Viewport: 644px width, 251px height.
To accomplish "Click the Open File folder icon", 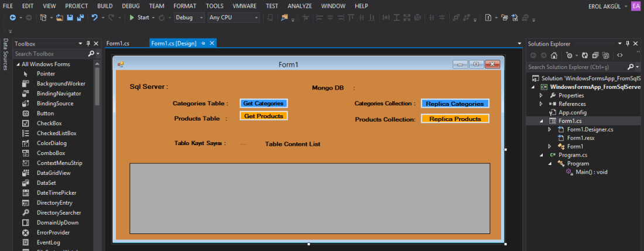I will (59, 18).
